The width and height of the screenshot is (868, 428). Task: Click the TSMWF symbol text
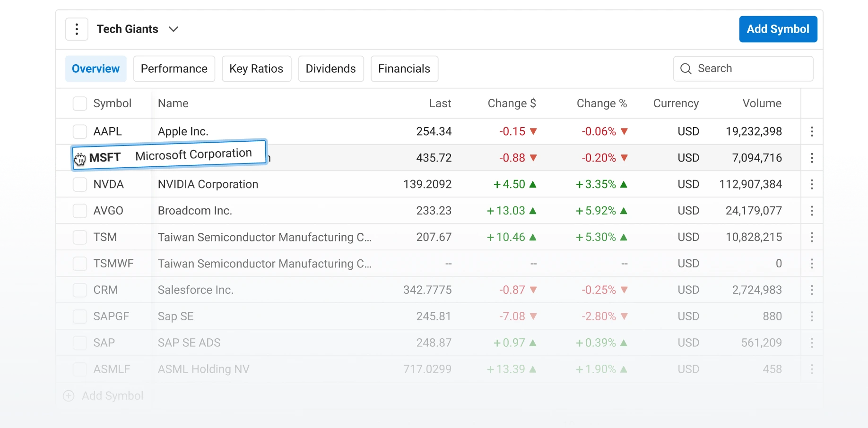click(x=113, y=264)
